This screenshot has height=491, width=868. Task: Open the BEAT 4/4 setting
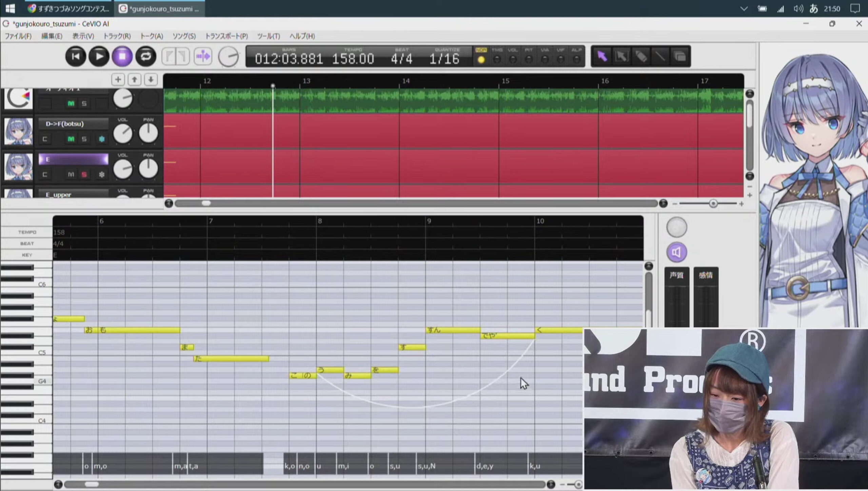(x=402, y=59)
